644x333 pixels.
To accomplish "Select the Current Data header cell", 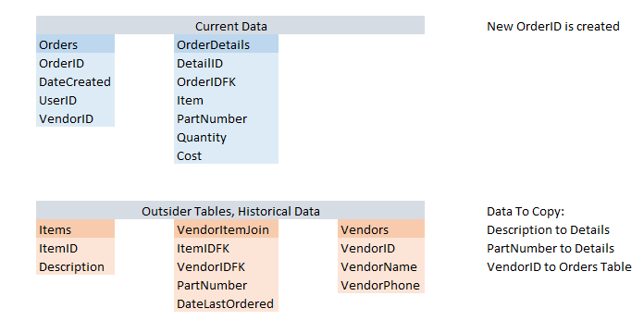I will (230, 25).
